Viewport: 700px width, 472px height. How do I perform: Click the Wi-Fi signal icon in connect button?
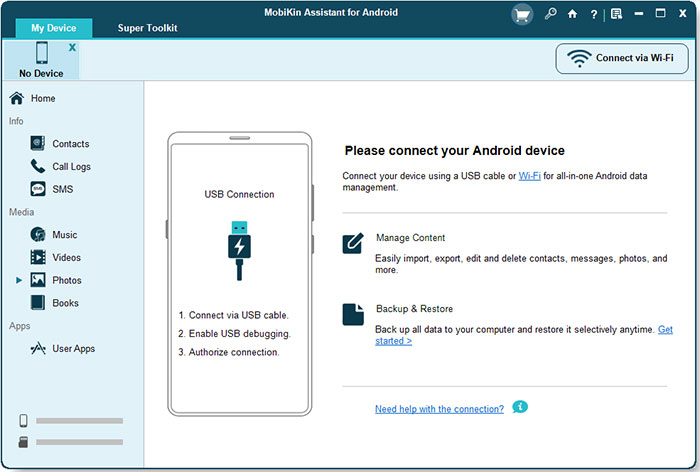click(579, 58)
